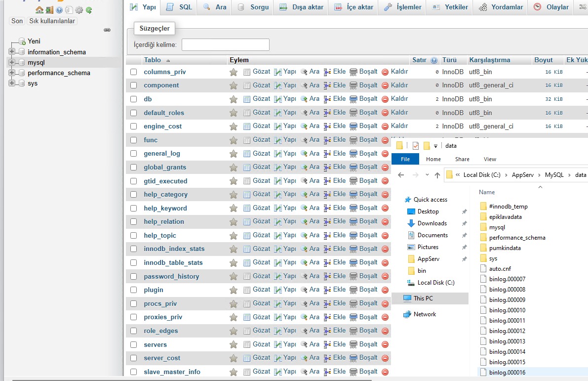The width and height of the screenshot is (588, 381).
Task: Expand performance_schema database tree
Action: 12,73
